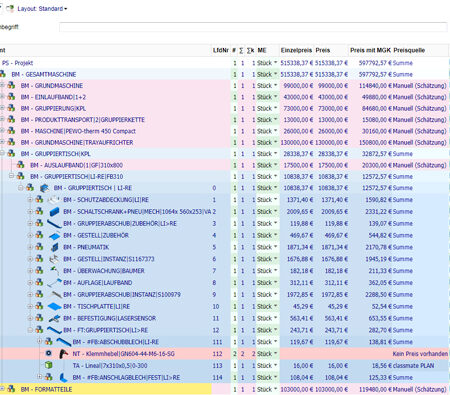The image size is (450, 395).
Task: Click assembly icon of BM - GRUPPIERUNG|KPL
Action: (11, 108)
